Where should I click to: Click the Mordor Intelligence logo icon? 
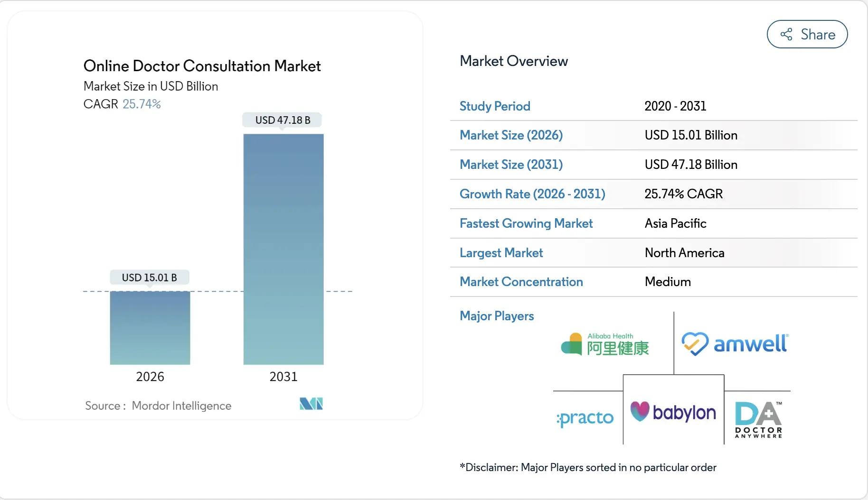311,404
